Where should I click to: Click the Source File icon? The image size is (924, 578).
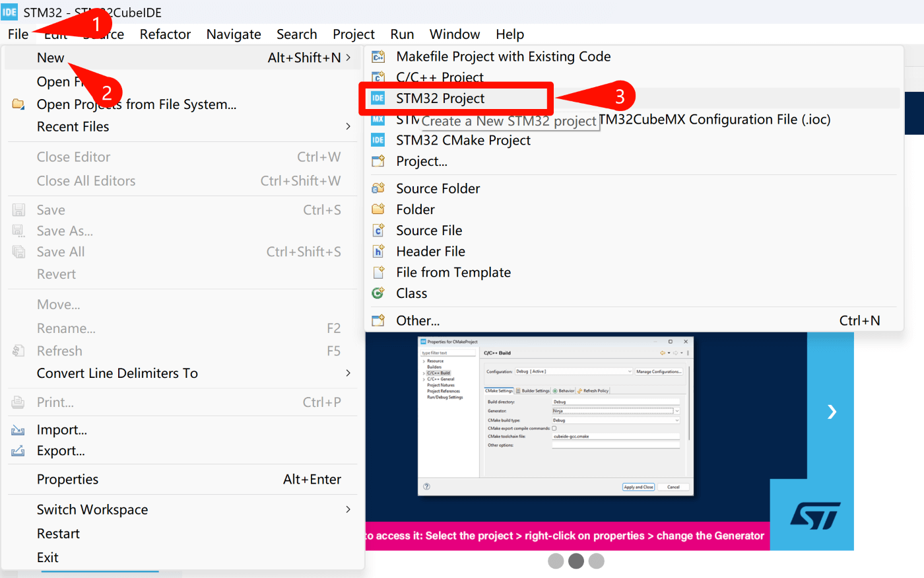378,231
